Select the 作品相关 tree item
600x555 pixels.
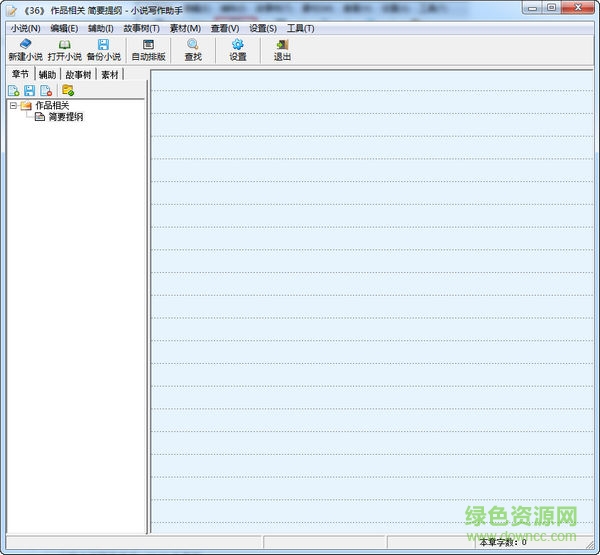click(52, 105)
